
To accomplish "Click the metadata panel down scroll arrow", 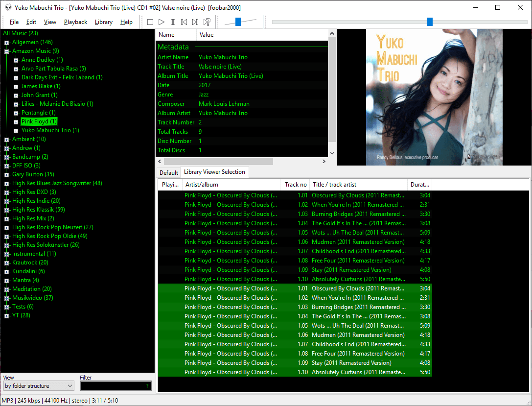I will click(332, 153).
